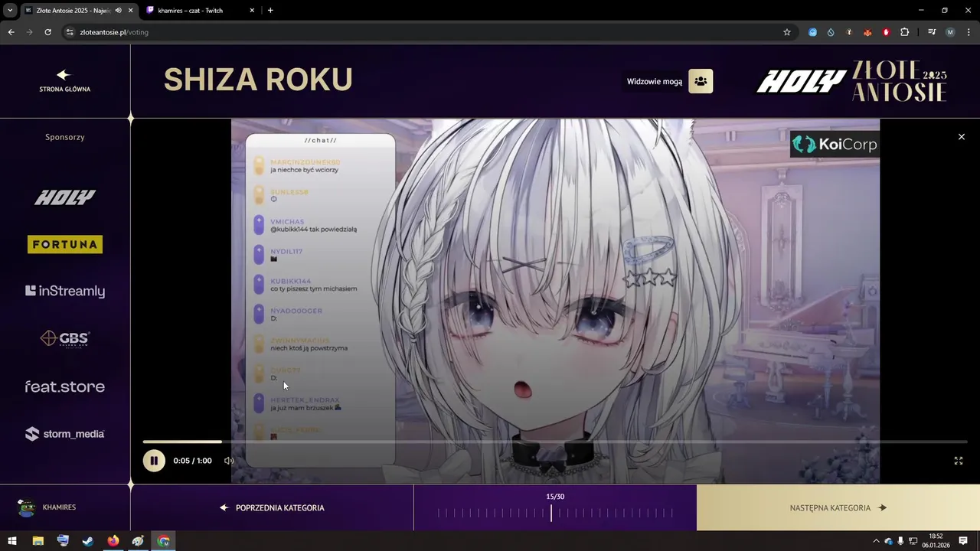This screenshot has height=551, width=980.
Task: Open the Windows notification center icon
Action: pyautogui.click(x=963, y=541)
